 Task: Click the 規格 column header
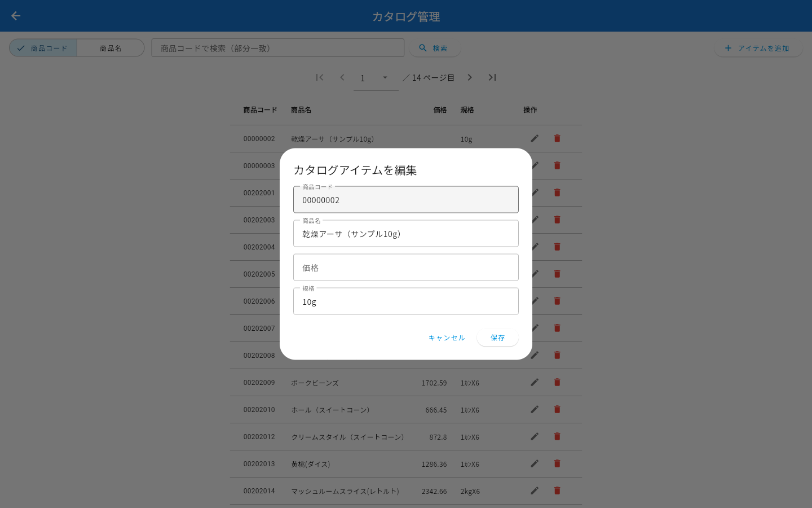(x=467, y=110)
